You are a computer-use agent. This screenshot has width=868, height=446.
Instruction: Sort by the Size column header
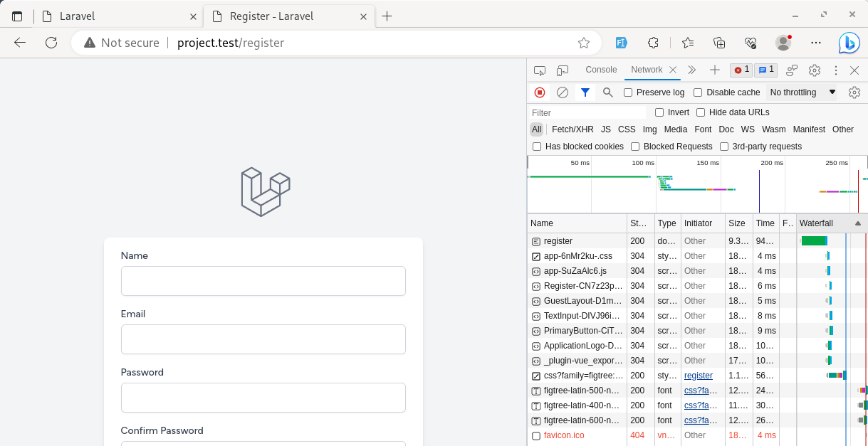pos(738,223)
